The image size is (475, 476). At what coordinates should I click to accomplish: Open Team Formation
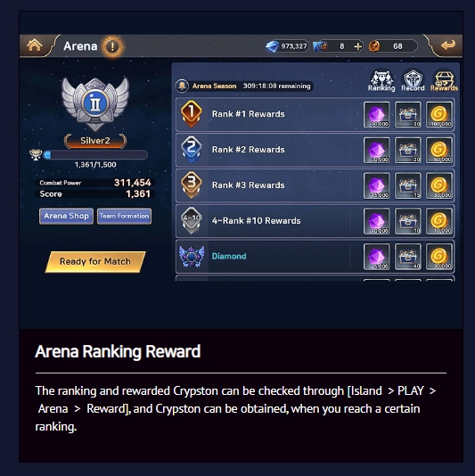tap(124, 216)
